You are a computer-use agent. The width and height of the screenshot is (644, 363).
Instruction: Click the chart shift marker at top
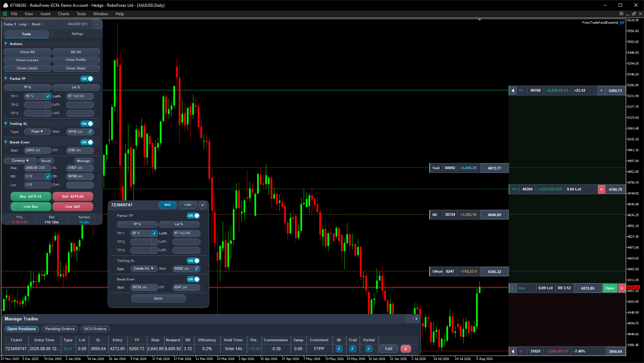tap(479, 20)
